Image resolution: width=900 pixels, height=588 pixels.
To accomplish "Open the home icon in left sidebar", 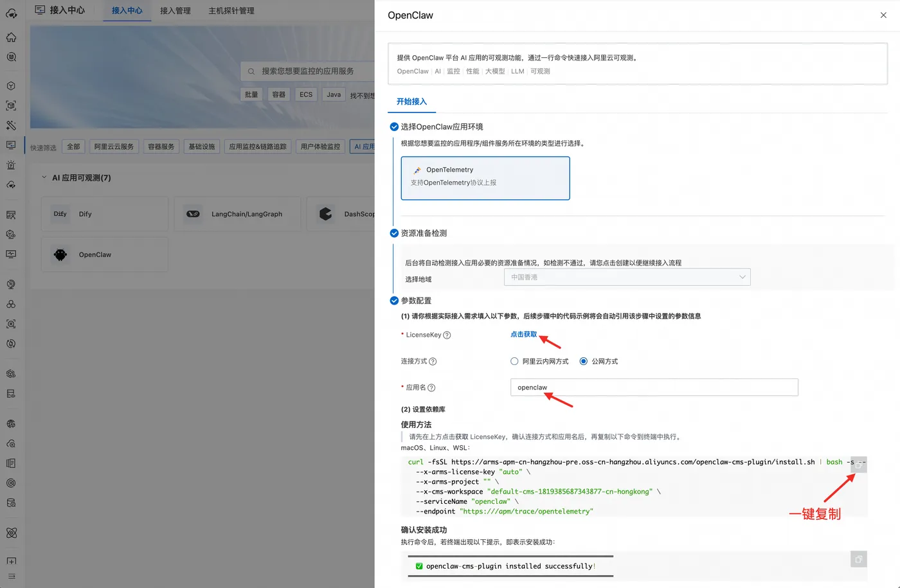I will click(11, 37).
